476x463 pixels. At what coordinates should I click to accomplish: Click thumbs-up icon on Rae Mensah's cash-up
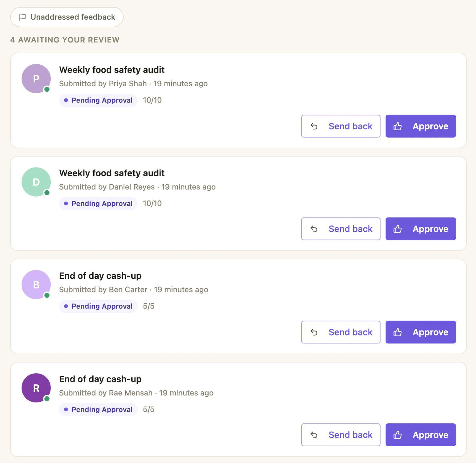(398, 435)
